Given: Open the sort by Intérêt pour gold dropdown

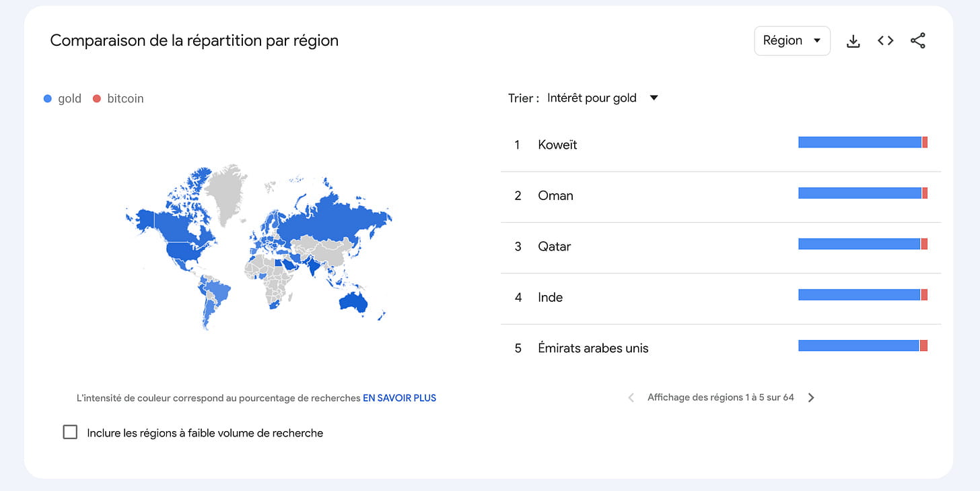Looking at the screenshot, I should tap(592, 98).
